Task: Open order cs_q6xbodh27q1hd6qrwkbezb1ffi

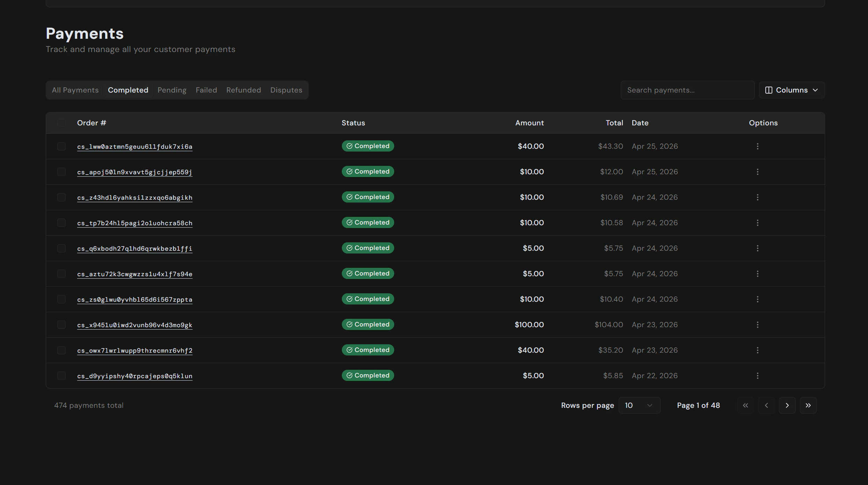Action: coord(135,249)
